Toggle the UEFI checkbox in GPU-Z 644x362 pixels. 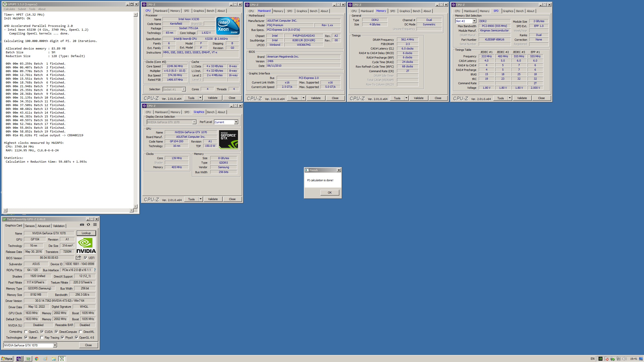click(86, 258)
